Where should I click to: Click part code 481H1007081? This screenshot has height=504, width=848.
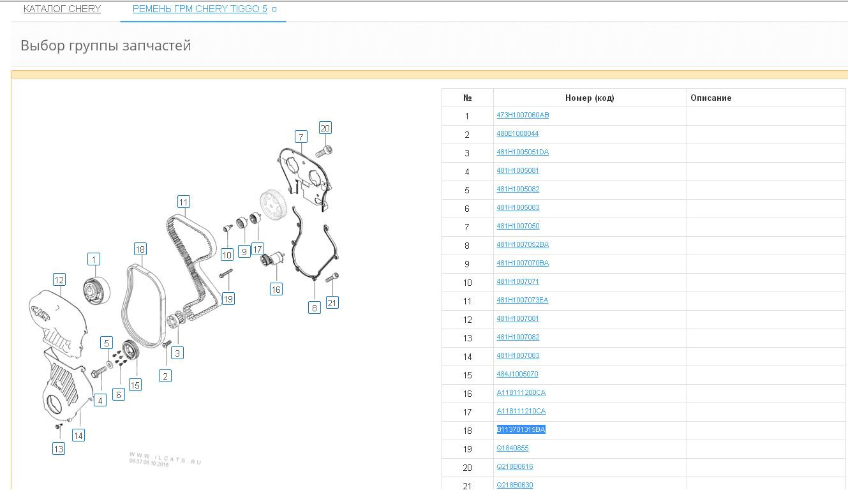click(x=518, y=319)
